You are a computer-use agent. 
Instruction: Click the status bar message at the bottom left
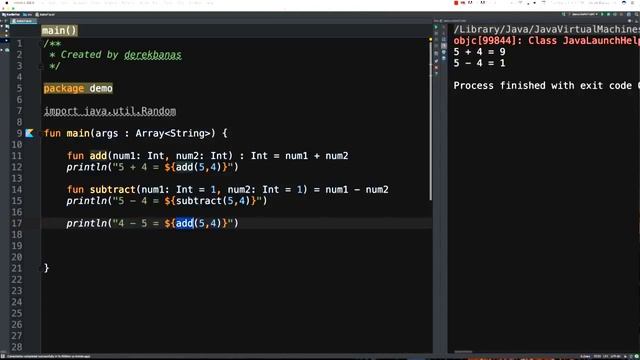pos(48,357)
